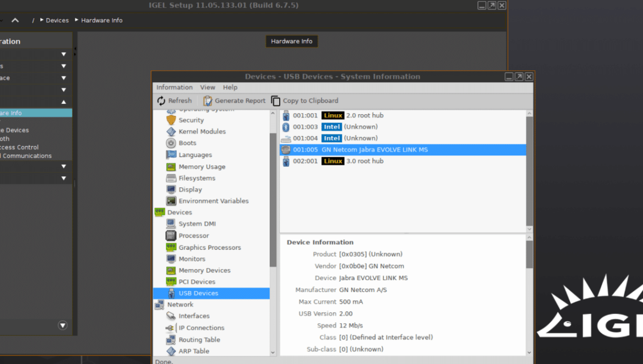Viewport: 643px width, 364px height.
Task: Select the Filesystems drive icon
Action: coord(171,178)
